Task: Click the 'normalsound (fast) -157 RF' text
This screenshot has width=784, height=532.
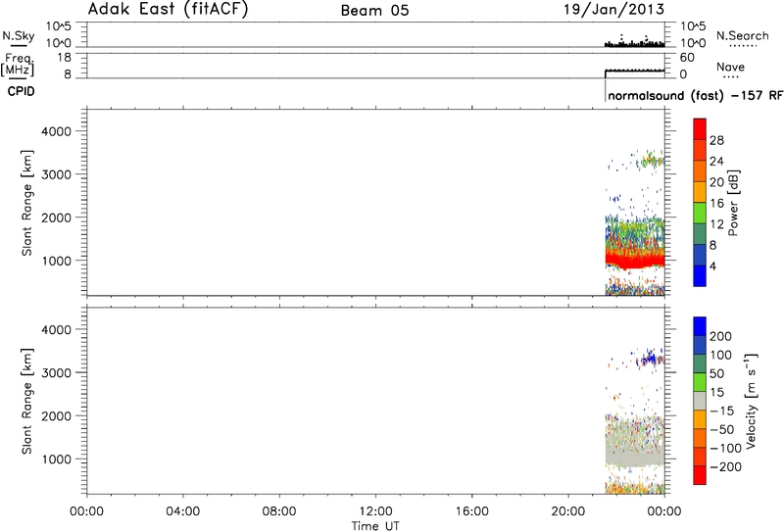Action: [x=696, y=95]
